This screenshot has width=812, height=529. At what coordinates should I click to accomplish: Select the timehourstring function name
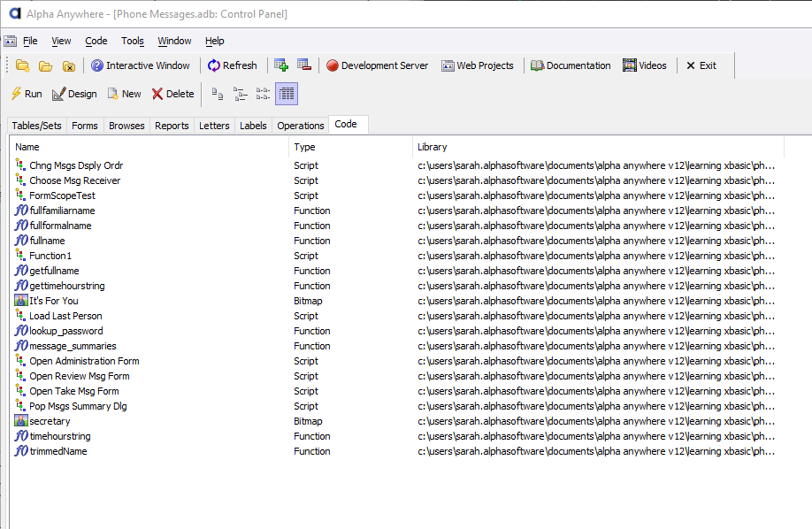60,436
